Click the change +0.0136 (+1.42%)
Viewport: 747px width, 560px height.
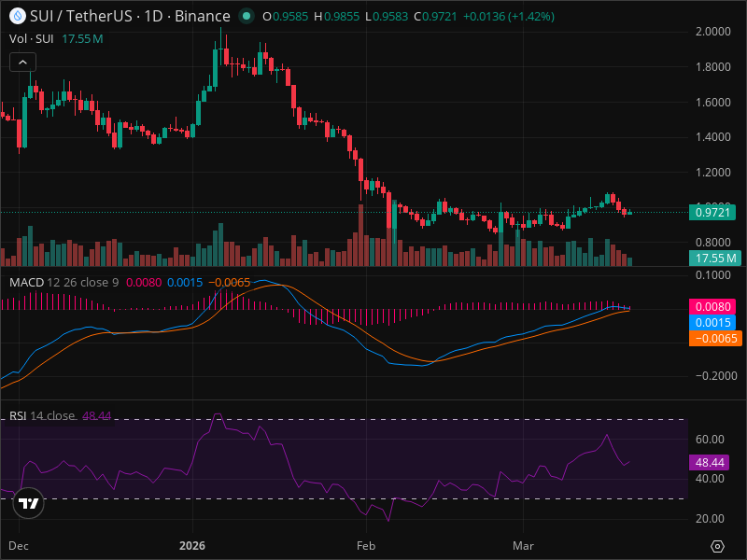(x=509, y=17)
